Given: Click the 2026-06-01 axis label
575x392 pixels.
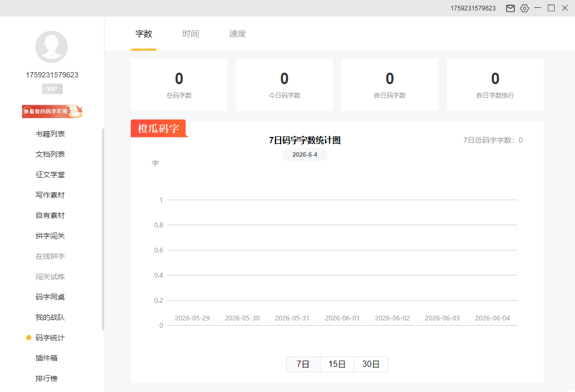Looking at the screenshot, I should (x=342, y=318).
